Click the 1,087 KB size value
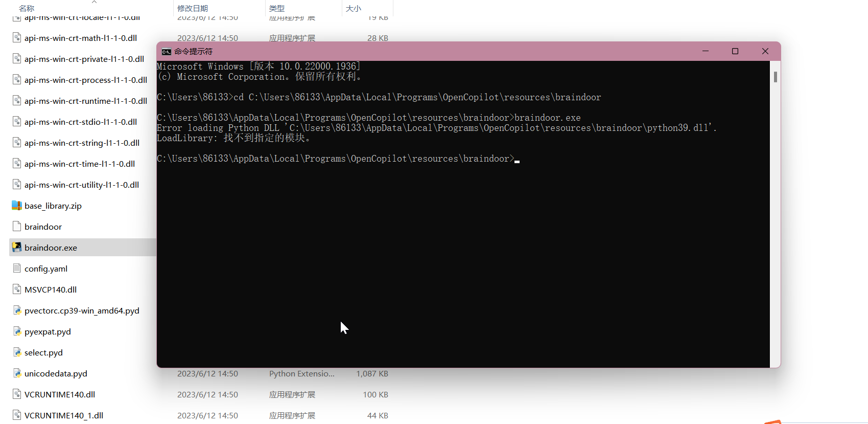The width and height of the screenshot is (868, 424). [x=372, y=374]
